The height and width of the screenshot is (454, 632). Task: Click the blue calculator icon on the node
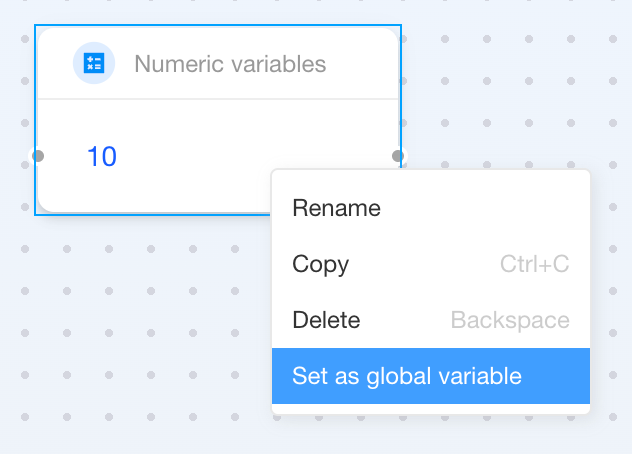pyautogui.click(x=94, y=64)
